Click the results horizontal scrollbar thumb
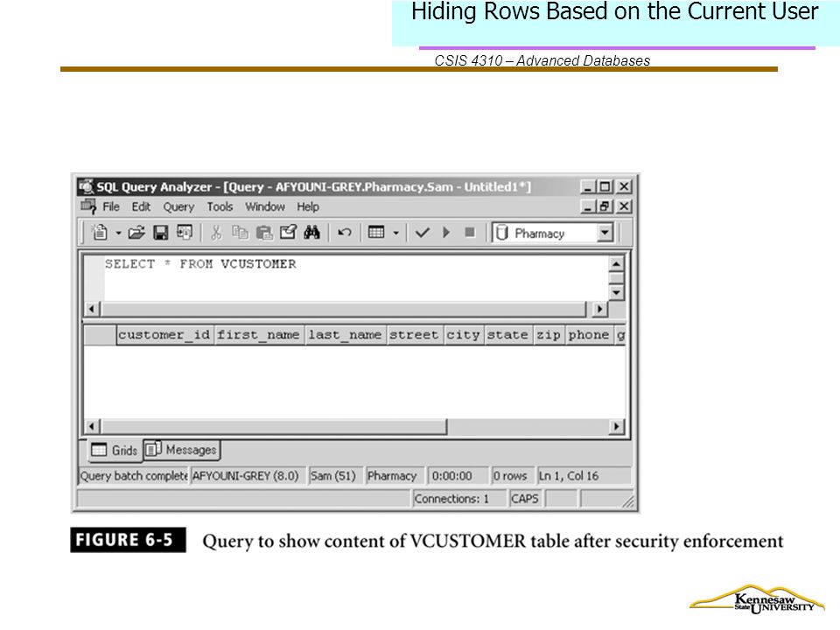 coord(273,426)
